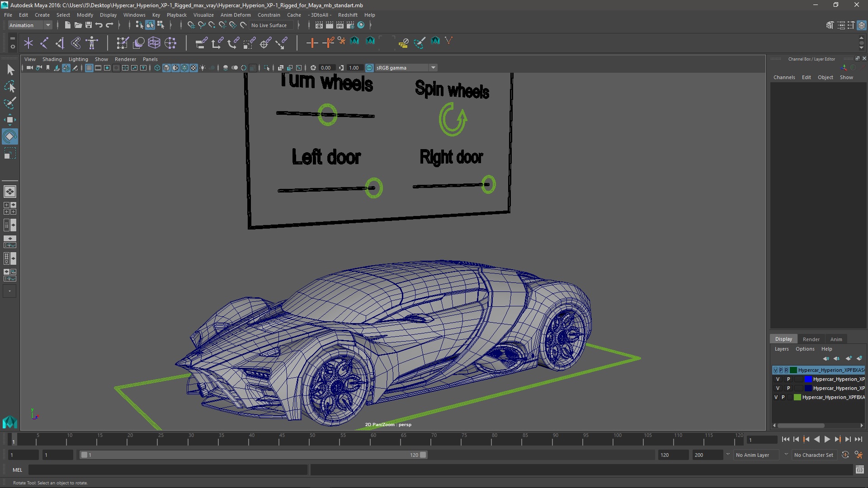Toggle reference R on top layer
This screenshot has width=868, height=488.
pyautogui.click(x=786, y=370)
